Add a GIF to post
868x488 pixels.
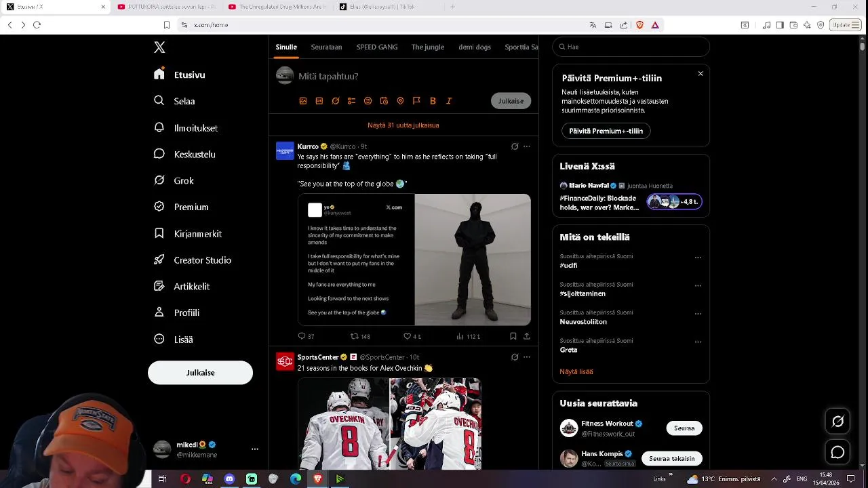point(319,101)
